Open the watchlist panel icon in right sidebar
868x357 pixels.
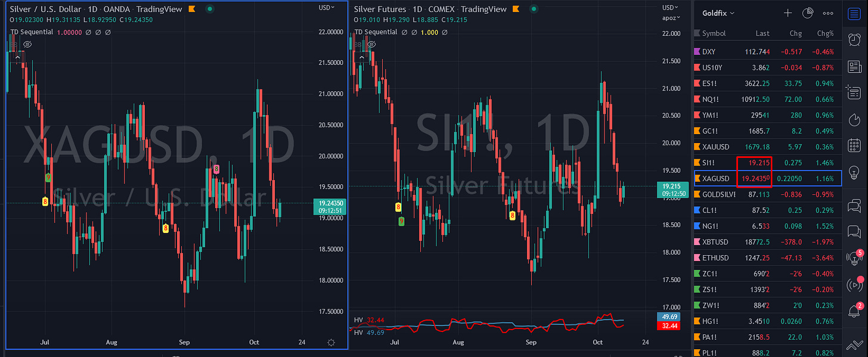pyautogui.click(x=854, y=13)
